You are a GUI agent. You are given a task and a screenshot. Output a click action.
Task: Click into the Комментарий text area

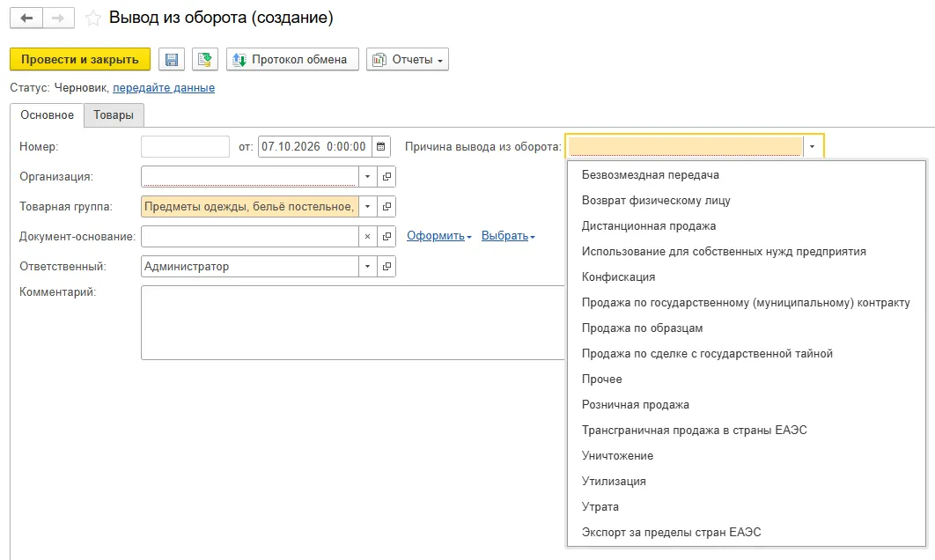[352, 322]
